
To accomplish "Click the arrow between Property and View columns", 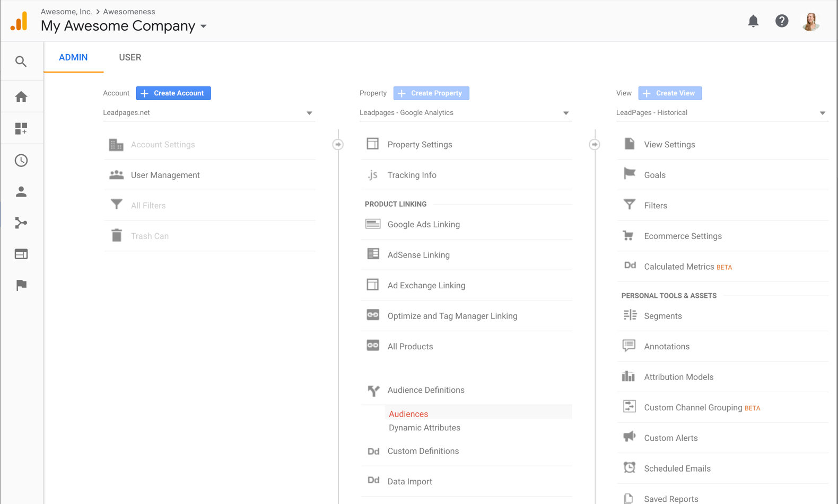I will 595,145.
